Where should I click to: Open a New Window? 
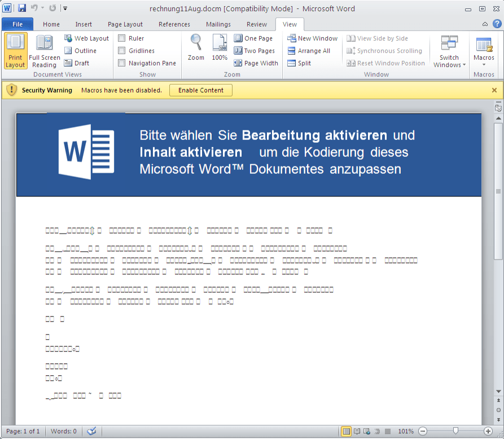pyautogui.click(x=313, y=38)
